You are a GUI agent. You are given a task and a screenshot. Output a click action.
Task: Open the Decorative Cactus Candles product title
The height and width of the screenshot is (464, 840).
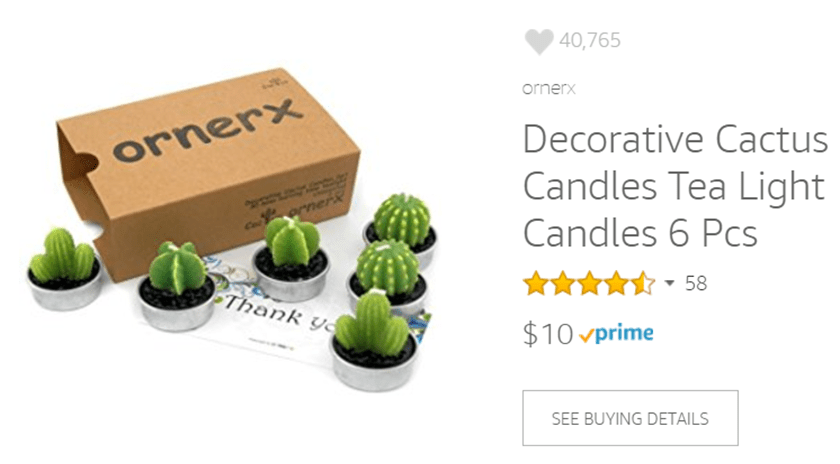(x=675, y=185)
